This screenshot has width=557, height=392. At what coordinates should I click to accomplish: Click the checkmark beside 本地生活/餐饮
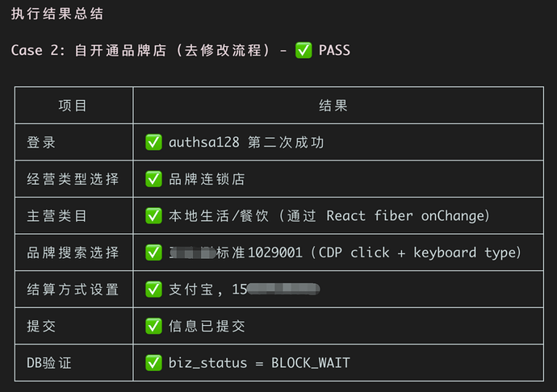(x=154, y=216)
